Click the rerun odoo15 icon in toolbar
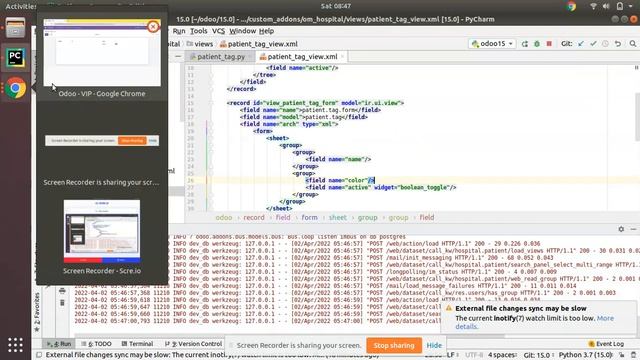Screen dimensions: 640x360 pos(524,44)
